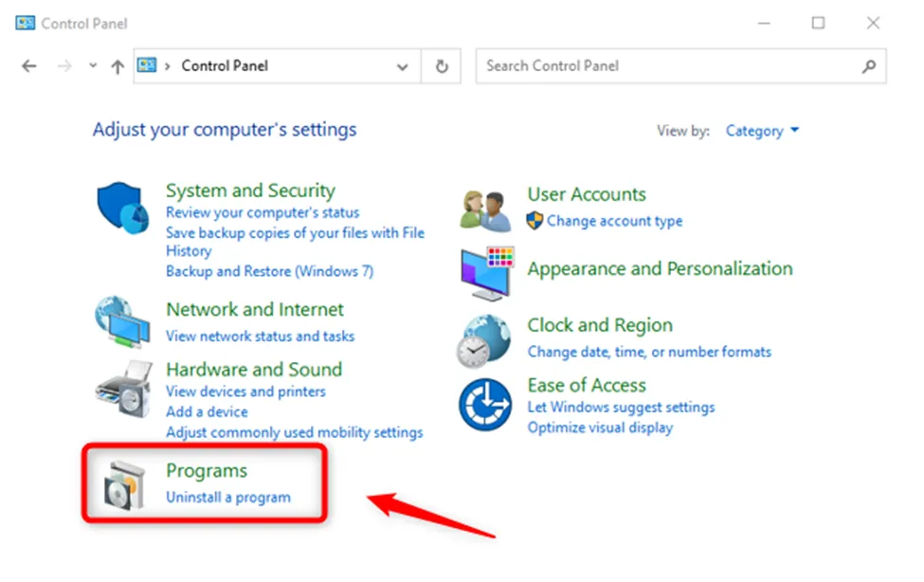
Task: Open Change account type link
Action: pos(614,221)
